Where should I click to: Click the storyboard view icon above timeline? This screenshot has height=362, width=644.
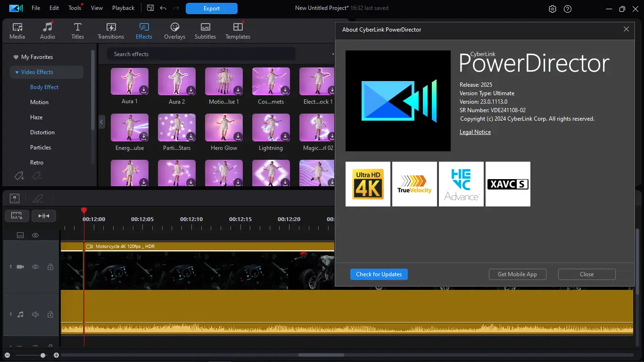15,198
